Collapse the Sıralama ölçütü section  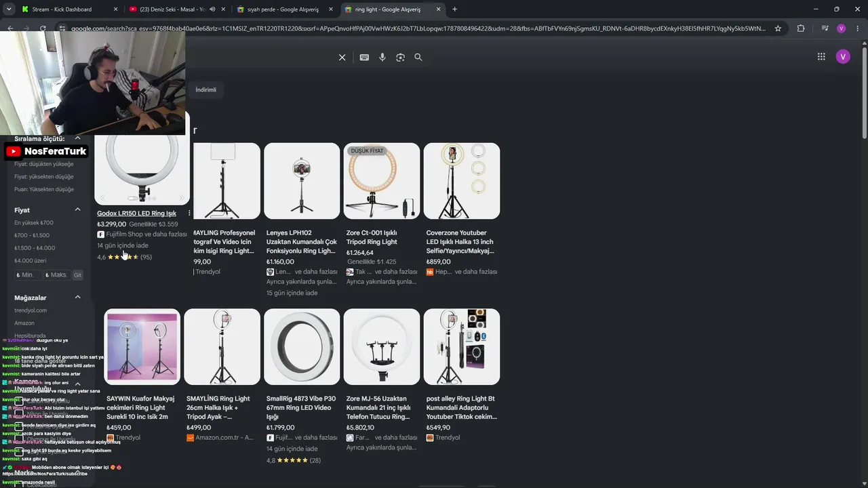[77, 138]
